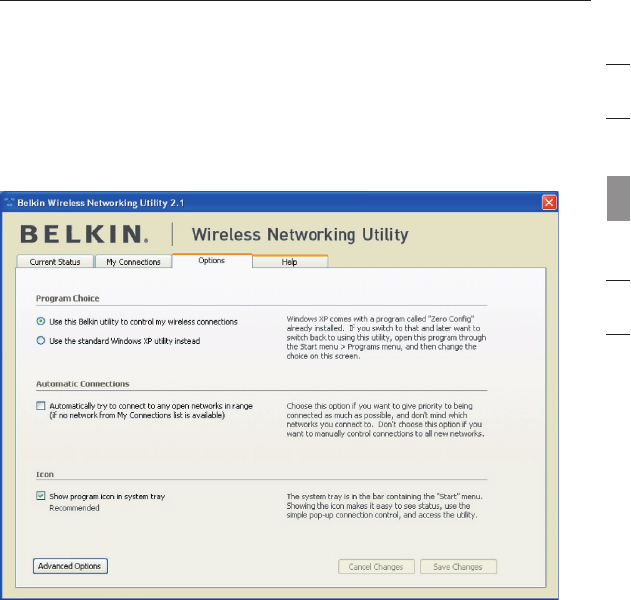Click the 'Automatic Connections' section heading
The height and width of the screenshot is (600, 631).
[x=83, y=384]
